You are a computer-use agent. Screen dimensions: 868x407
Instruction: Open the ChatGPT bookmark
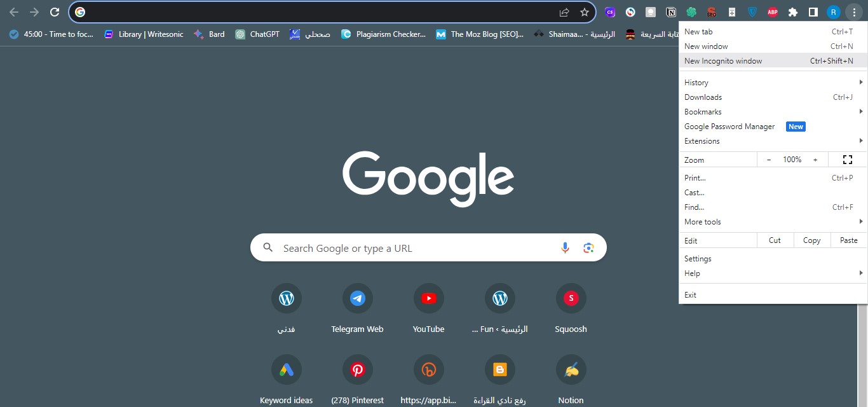[x=257, y=34]
